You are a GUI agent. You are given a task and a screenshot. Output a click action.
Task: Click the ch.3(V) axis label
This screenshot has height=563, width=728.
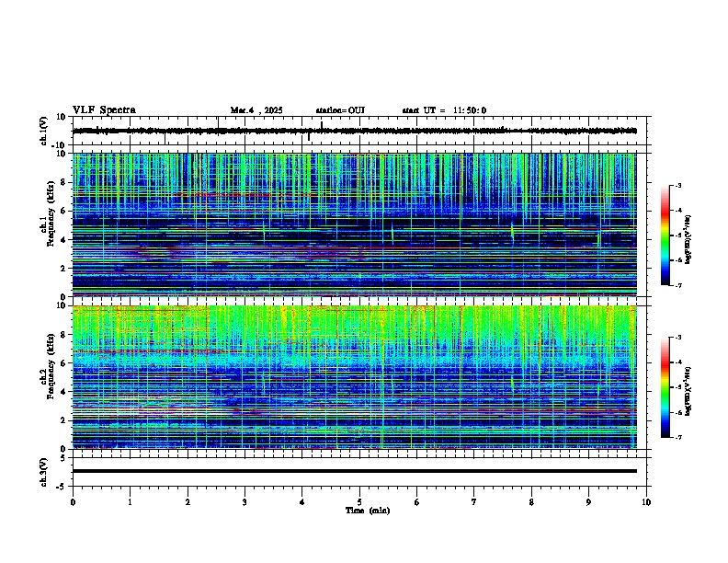click(44, 472)
